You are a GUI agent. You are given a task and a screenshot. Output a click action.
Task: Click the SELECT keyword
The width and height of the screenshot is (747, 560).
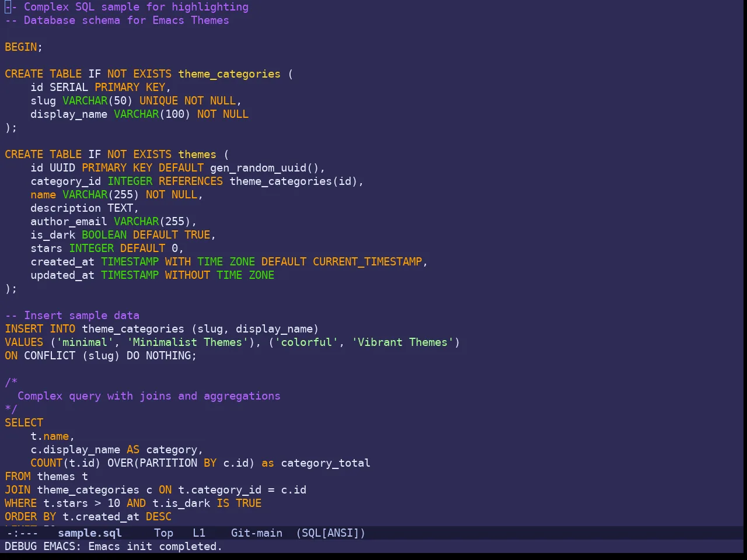(24, 423)
